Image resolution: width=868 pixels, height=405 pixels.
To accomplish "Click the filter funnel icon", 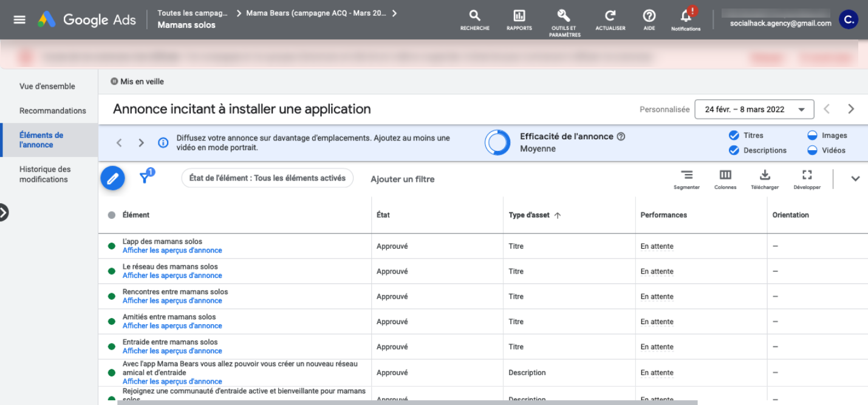I will click(x=145, y=178).
